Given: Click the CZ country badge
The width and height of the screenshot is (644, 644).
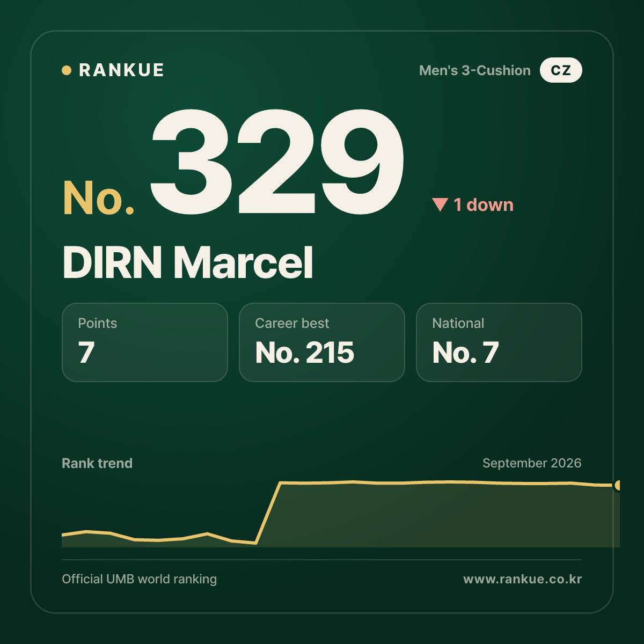Looking at the screenshot, I should (561, 70).
